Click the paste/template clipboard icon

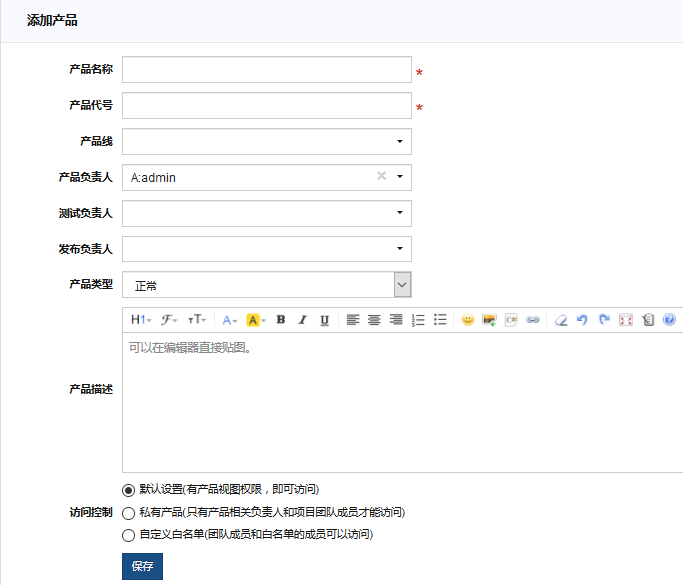click(648, 320)
